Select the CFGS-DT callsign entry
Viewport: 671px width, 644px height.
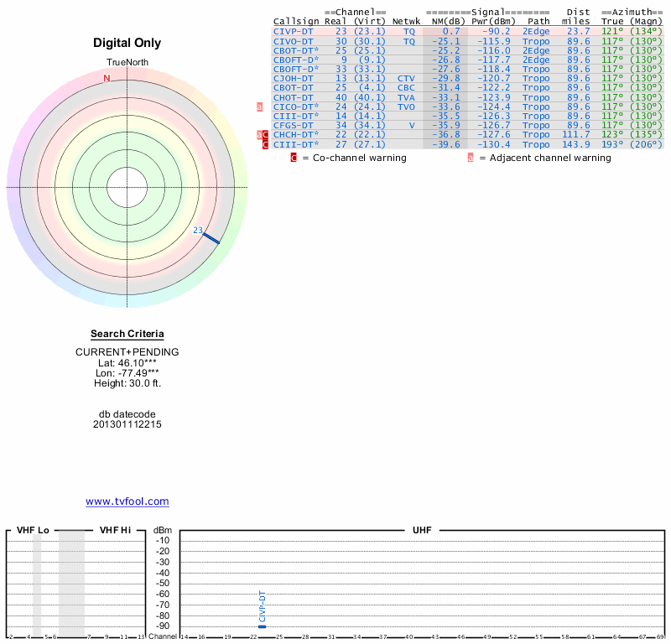[x=293, y=125]
